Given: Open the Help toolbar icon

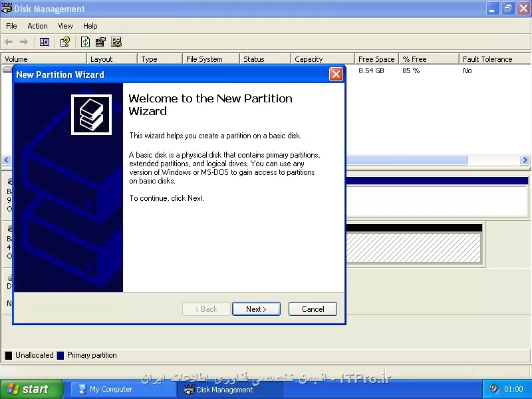Looking at the screenshot, I should pos(65,42).
